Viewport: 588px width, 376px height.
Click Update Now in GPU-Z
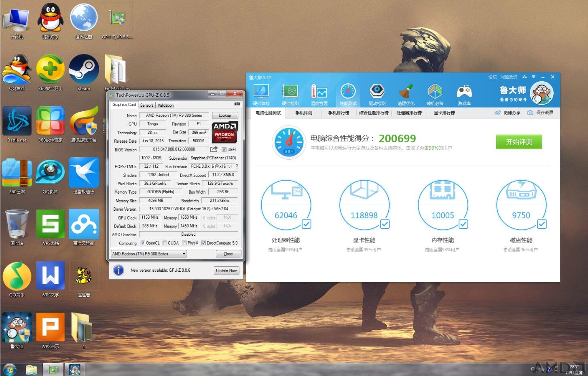pyautogui.click(x=226, y=270)
